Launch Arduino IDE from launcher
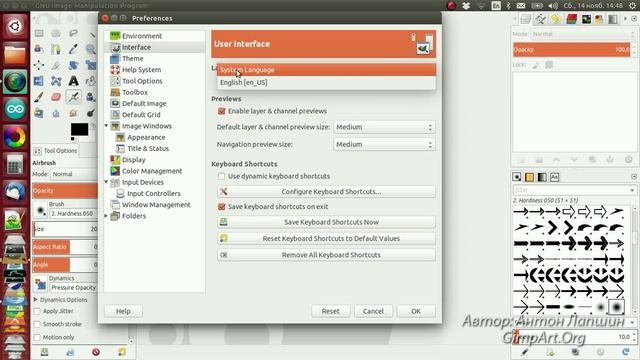The height and width of the screenshot is (360, 640). tap(15, 109)
